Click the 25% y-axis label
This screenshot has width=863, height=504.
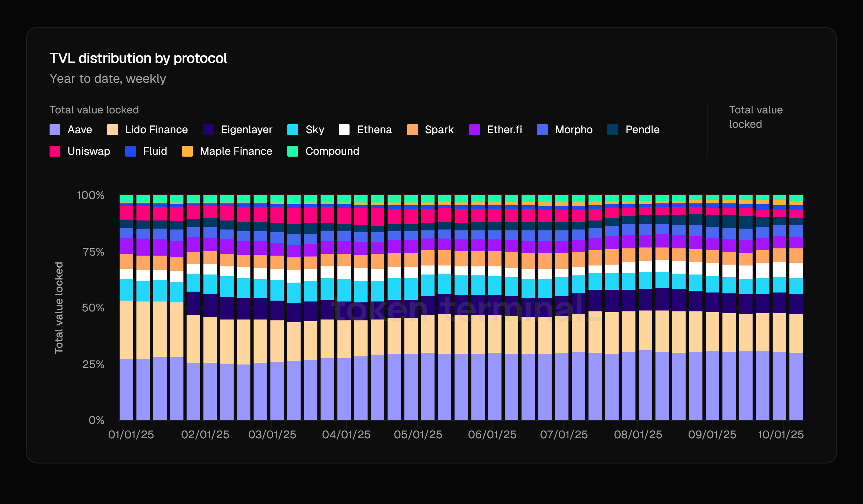click(93, 364)
